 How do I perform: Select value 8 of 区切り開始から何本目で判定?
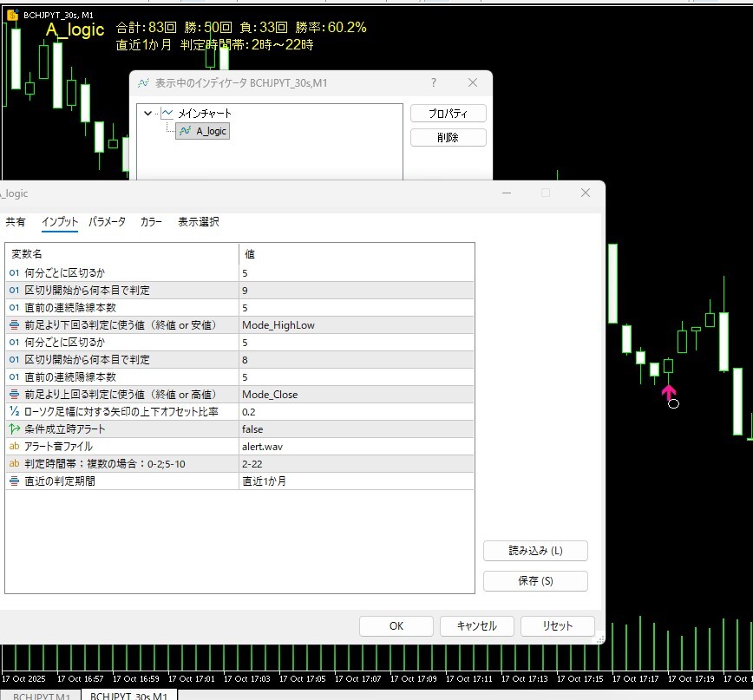356,360
